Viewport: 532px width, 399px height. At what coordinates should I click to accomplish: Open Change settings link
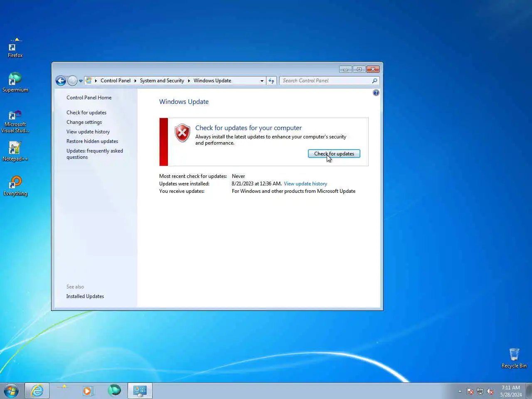84,122
